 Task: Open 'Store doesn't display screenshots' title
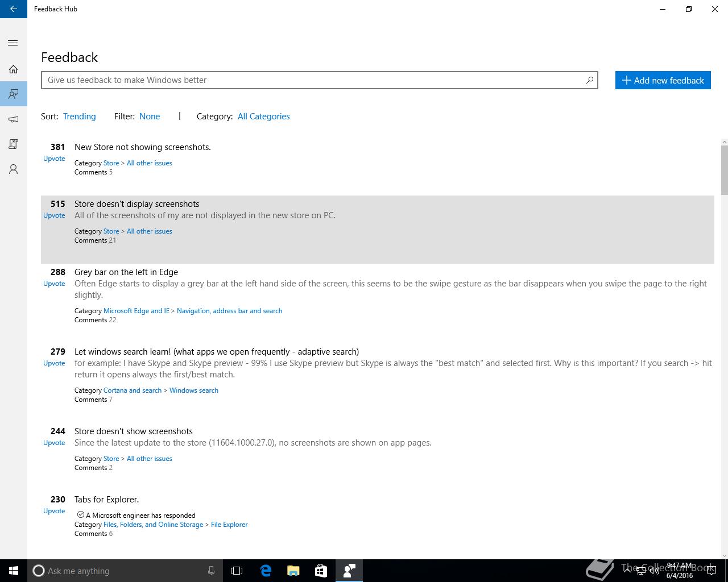tap(137, 204)
